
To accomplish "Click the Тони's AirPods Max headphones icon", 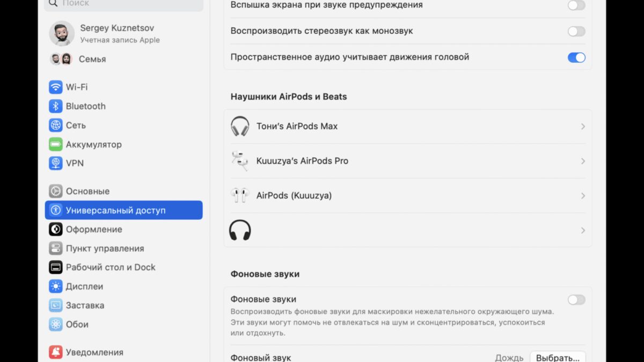I will [240, 127].
